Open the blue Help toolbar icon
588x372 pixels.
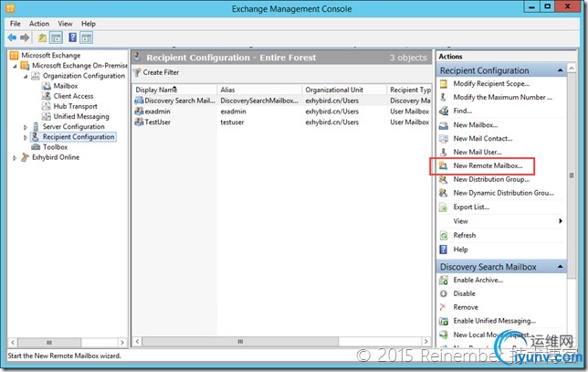[73, 37]
